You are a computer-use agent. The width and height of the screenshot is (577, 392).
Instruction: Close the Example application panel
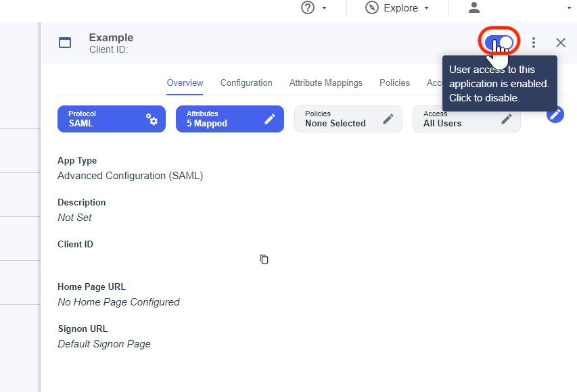click(560, 43)
